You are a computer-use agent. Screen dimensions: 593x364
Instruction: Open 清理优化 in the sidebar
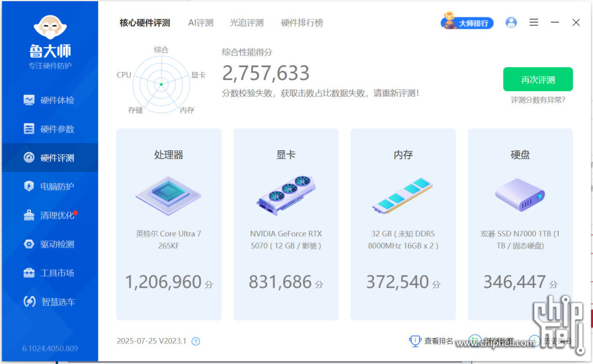tap(50, 215)
